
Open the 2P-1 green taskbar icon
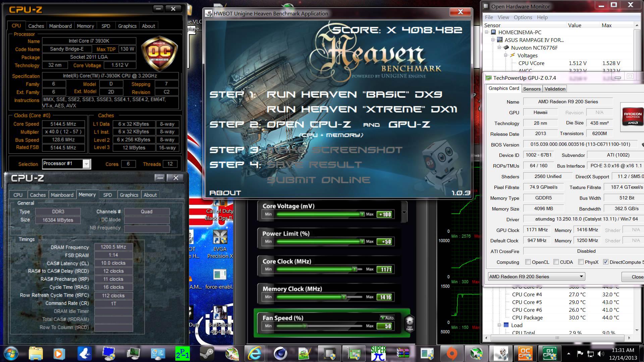click(182, 354)
